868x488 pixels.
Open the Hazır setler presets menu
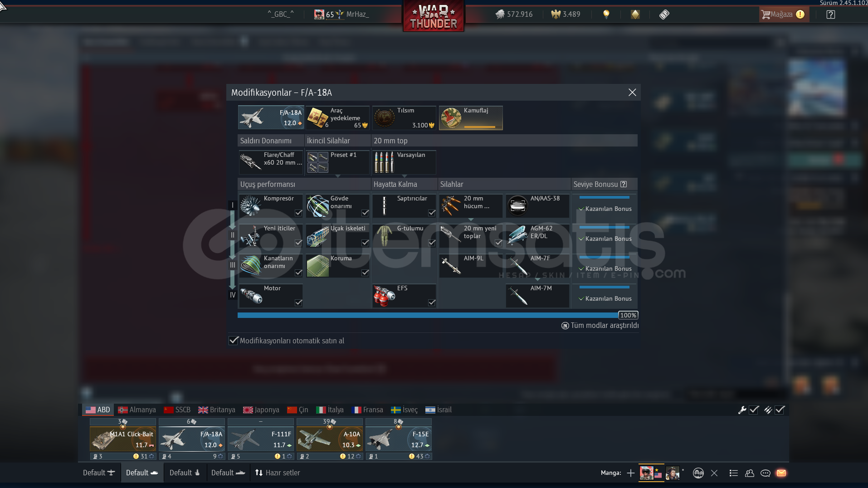[278, 473]
